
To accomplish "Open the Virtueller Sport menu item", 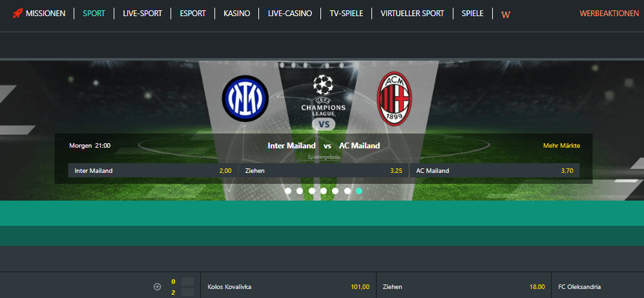I will point(412,14).
